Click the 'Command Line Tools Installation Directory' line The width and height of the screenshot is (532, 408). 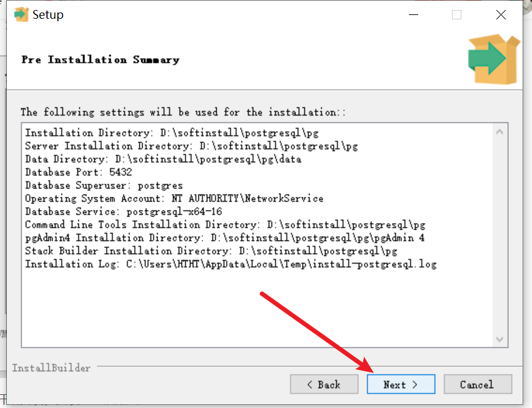[x=225, y=224]
